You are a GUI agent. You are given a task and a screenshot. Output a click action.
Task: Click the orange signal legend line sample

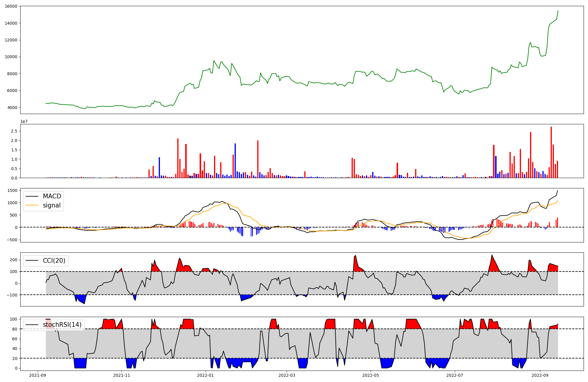(x=32, y=205)
